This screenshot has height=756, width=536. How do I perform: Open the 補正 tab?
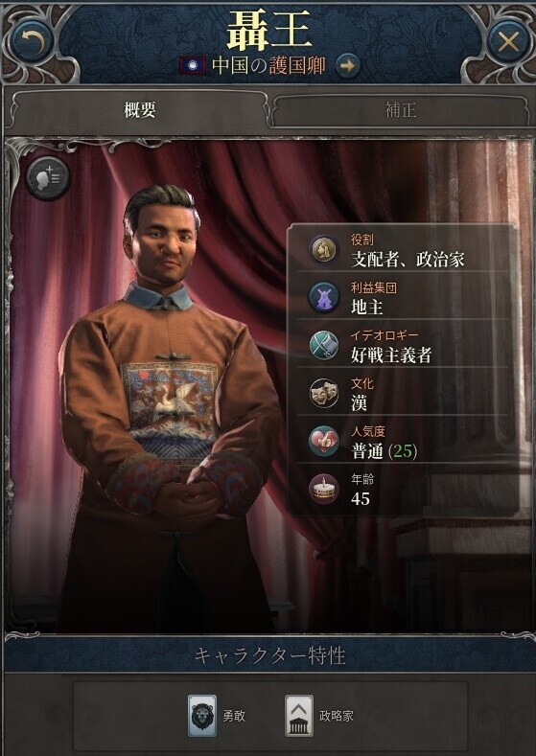click(x=401, y=110)
